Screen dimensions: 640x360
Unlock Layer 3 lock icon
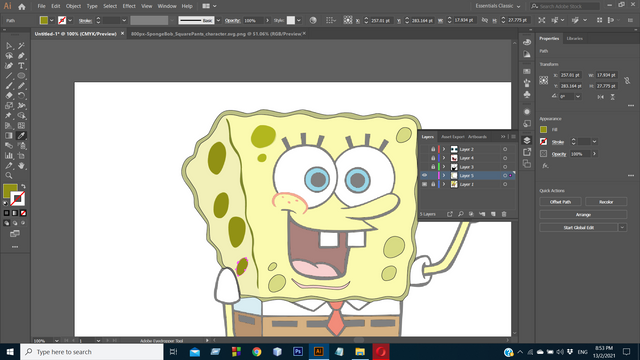pyautogui.click(x=433, y=167)
